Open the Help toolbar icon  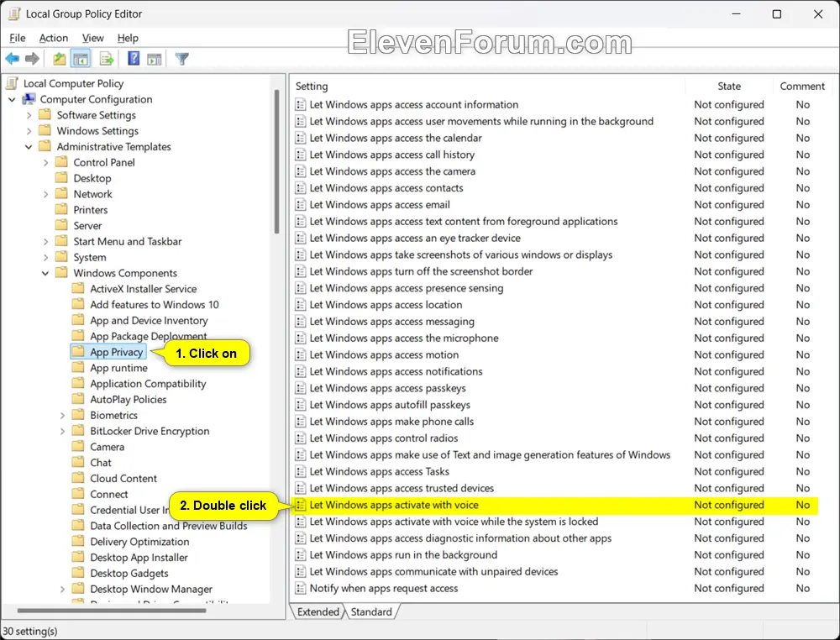(x=134, y=59)
